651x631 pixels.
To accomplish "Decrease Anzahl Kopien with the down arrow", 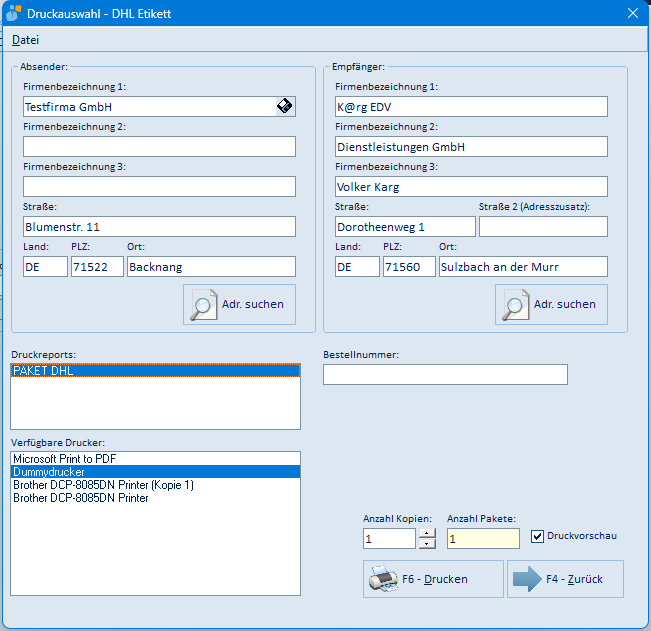I will [x=427, y=543].
